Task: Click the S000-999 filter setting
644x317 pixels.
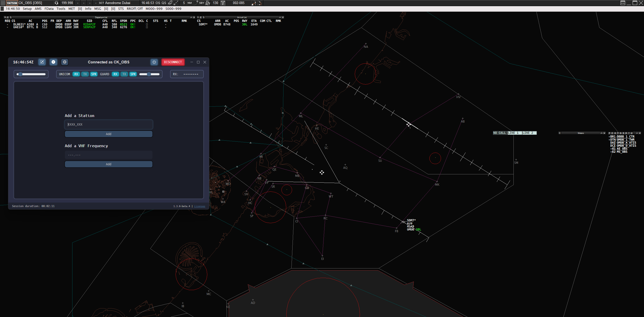Action: (173, 9)
